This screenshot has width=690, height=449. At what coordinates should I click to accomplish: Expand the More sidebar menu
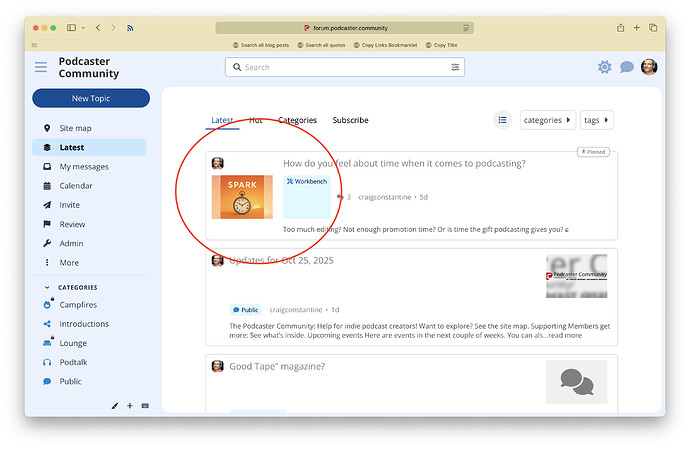tap(69, 262)
